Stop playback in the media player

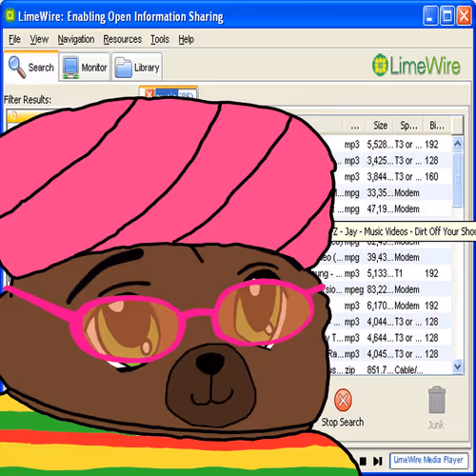tap(363, 461)
